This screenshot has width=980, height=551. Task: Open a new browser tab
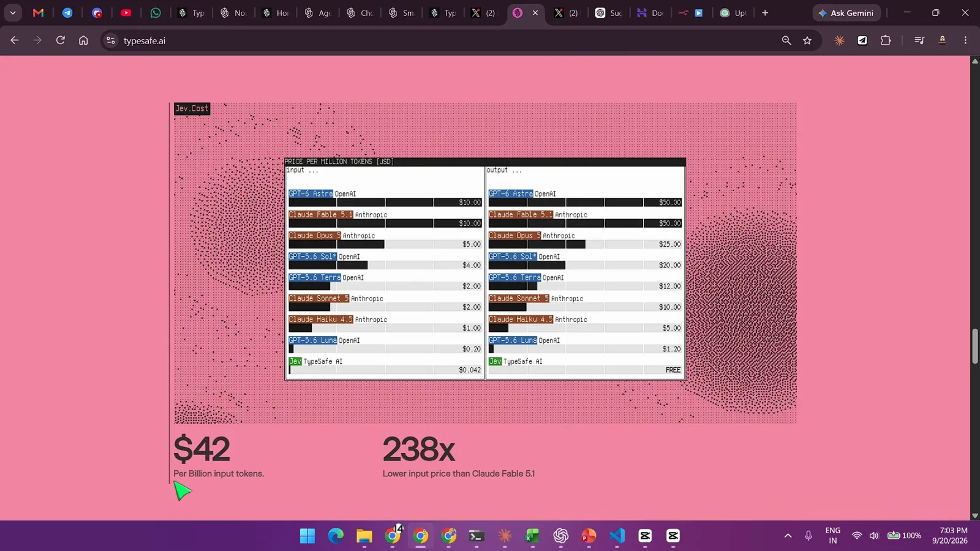(765, 13)
